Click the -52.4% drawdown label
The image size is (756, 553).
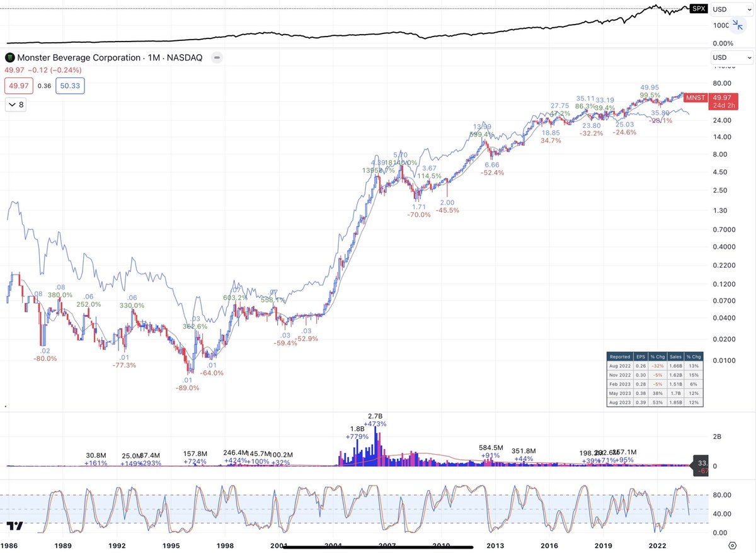(491, 173)
